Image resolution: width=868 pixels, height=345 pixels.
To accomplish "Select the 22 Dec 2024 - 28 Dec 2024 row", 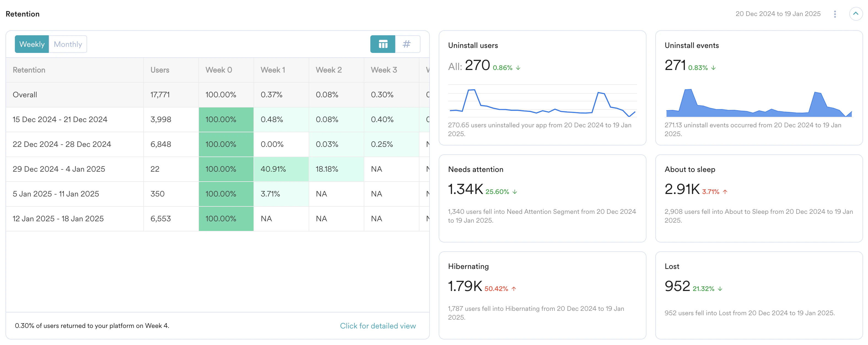I will [62, 144].
